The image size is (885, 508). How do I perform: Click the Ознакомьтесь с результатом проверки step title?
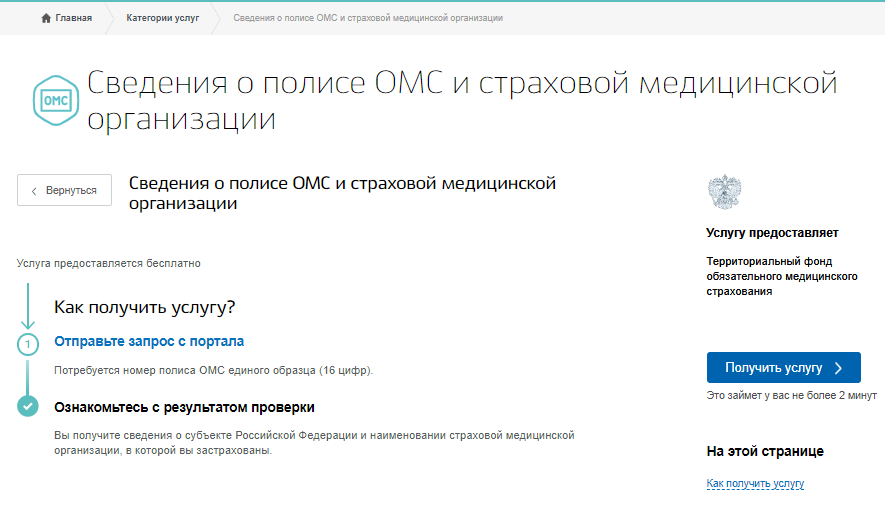point(184,407)
